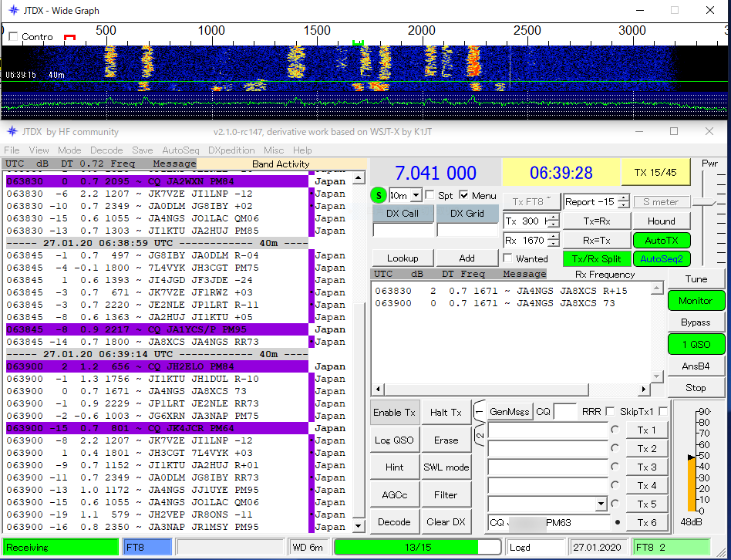Expand the Tx 5 message dropdown

(x=601, y=504)
